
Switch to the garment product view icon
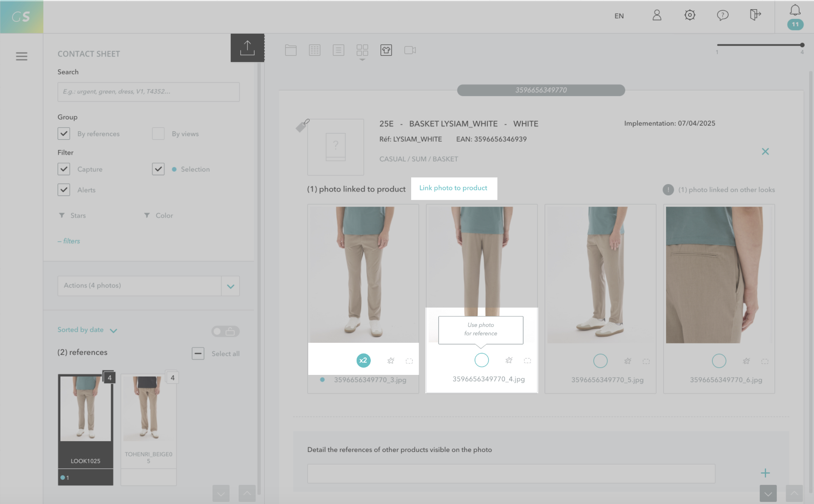[x=386, y=50]
